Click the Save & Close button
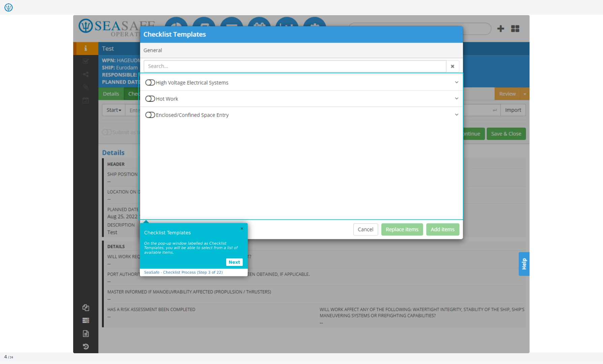This screenshot has height=364, width=603. (506, 134)
